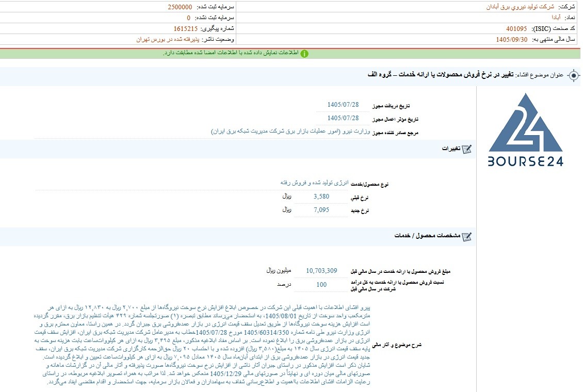Click the شرح موضوع و آثار مالی label
Viewport: 583px width, 392px height.
[397, 345]
